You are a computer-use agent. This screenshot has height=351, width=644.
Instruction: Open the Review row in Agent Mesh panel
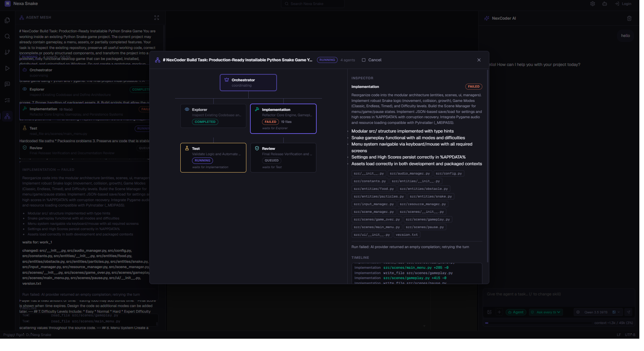click(x=85, y=150)
